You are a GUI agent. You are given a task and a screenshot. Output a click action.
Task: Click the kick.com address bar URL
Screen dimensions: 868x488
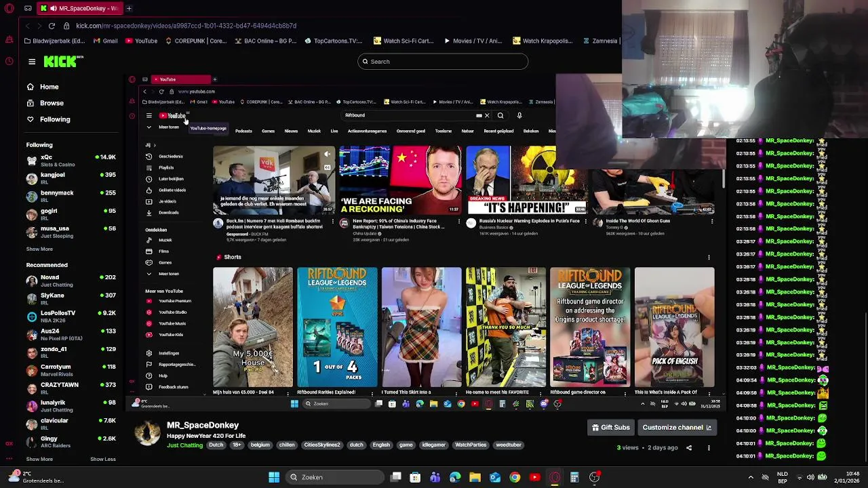pyautogui.click(x=186, y=26)
